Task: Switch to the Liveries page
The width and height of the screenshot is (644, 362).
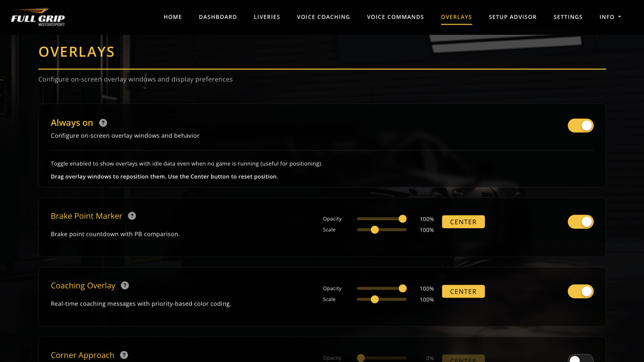Action: (x=267, y=17)
